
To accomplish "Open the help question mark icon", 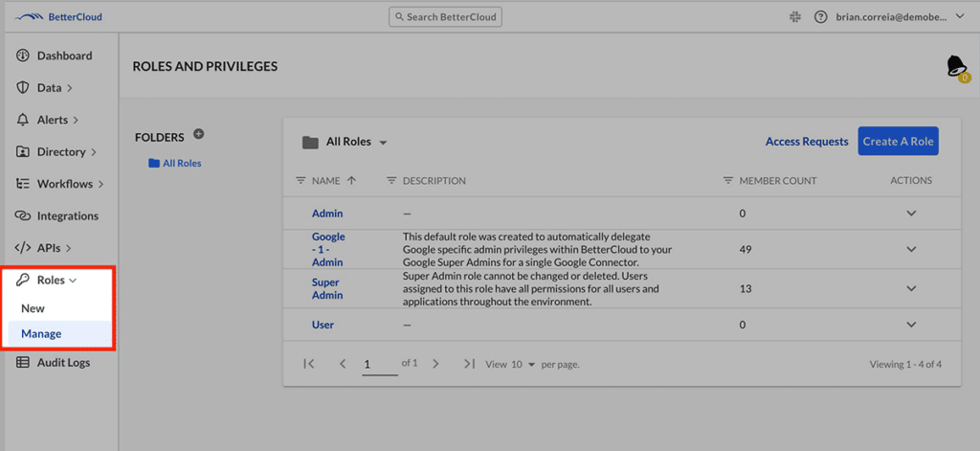I will point(820,17).
